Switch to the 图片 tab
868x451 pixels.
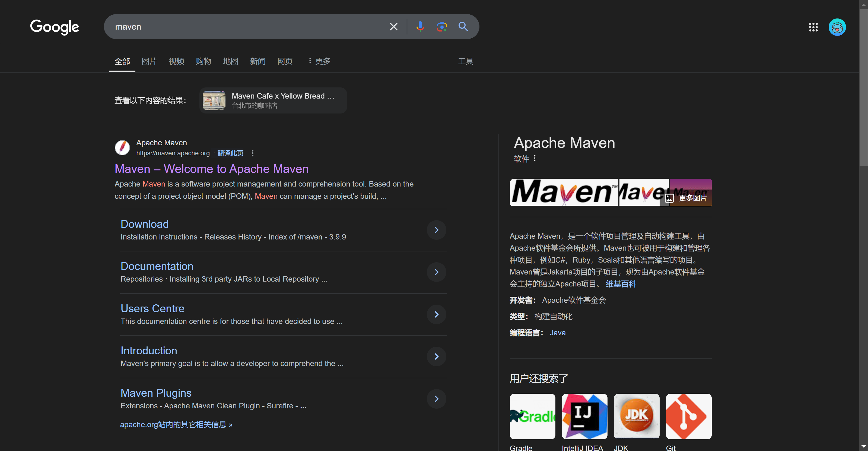coord(149,61)
